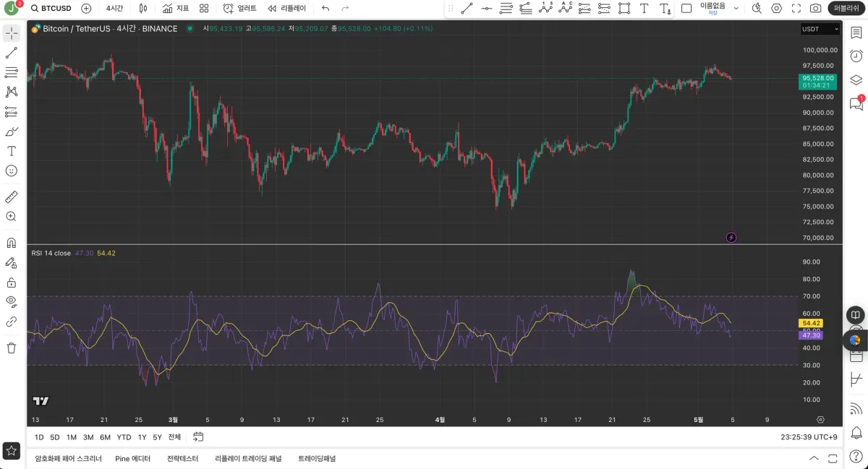The width and height of the screenshot is (868, 469).
Task: Open the Pine 에디터 tab
Action: click(x=133, y=458)
